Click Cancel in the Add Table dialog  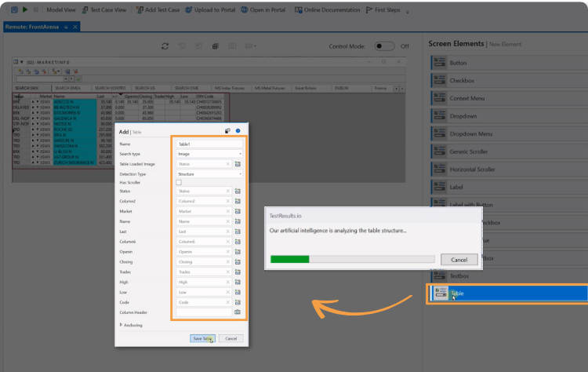tap(231, 338)
